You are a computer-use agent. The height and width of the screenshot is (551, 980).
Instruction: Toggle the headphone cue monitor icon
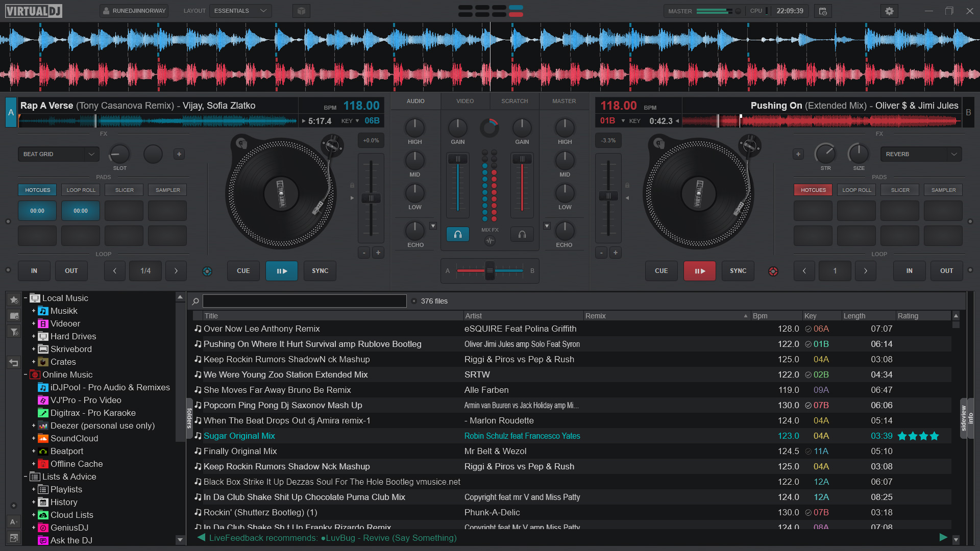[458, 234]
